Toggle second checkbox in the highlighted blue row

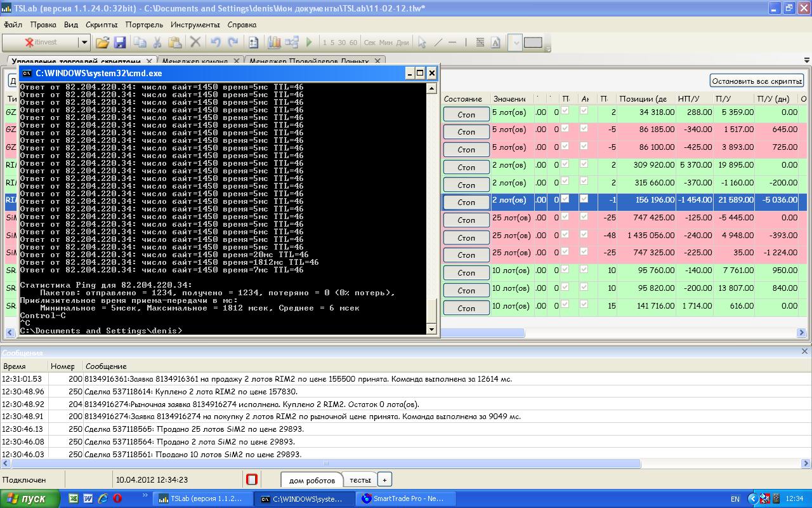point(584,199)
